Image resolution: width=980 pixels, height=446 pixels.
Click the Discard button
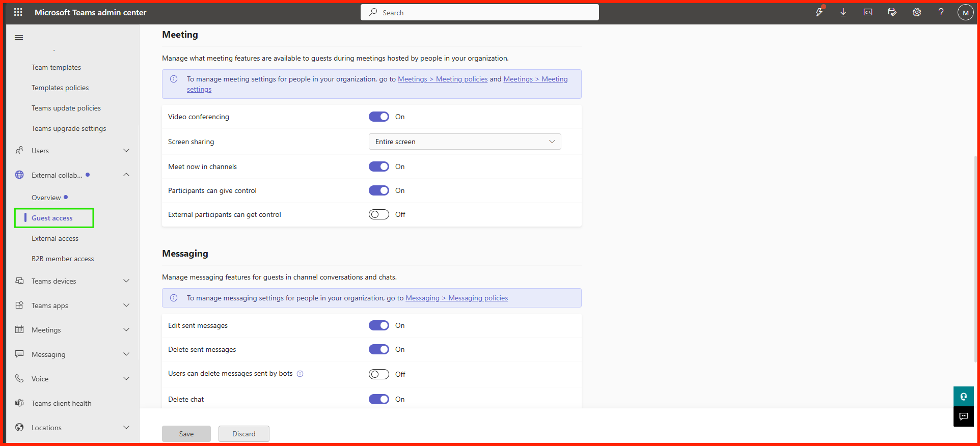click(244, 434)
